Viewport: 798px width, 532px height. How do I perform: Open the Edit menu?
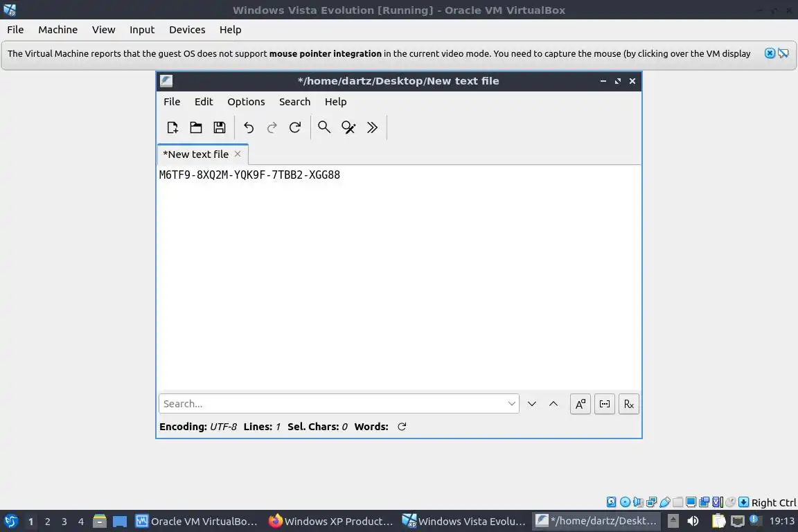204,102
